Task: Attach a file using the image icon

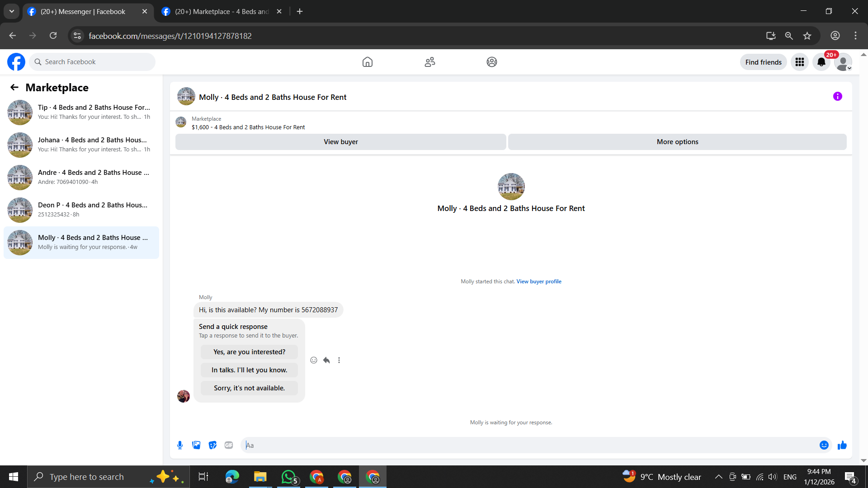Action: pyautogui.click(x=196, y=445)
